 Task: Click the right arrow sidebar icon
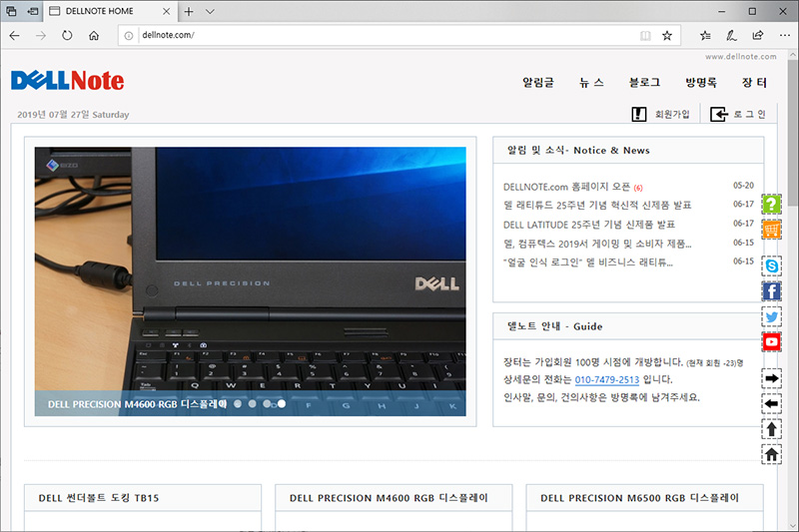771,378
